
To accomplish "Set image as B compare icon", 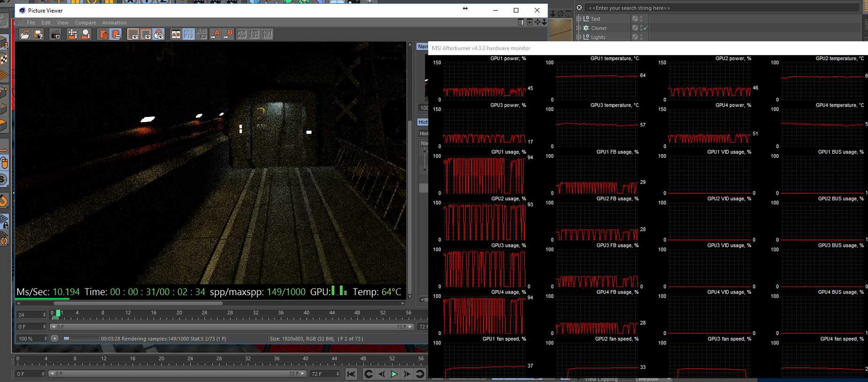I will [229, 34].
